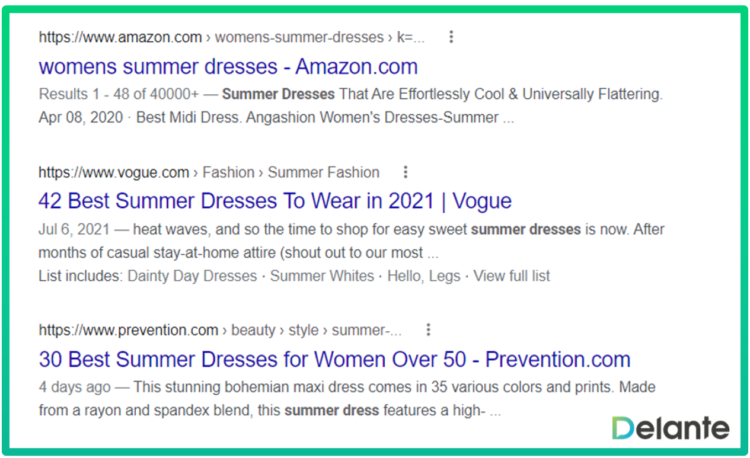Click the vogue.com URL breadcrumb

tap(209, 172)
